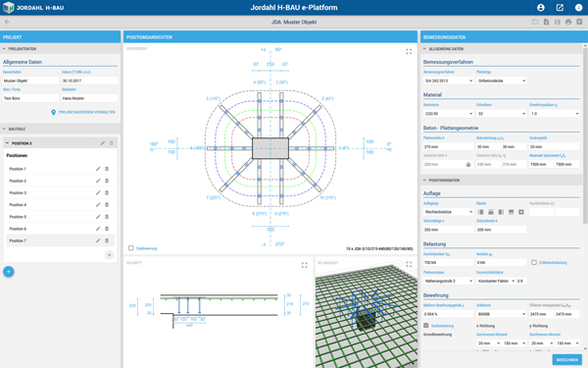
Task: Enable the Erdbebenbelastung checkbox
Action: [534, 262]
